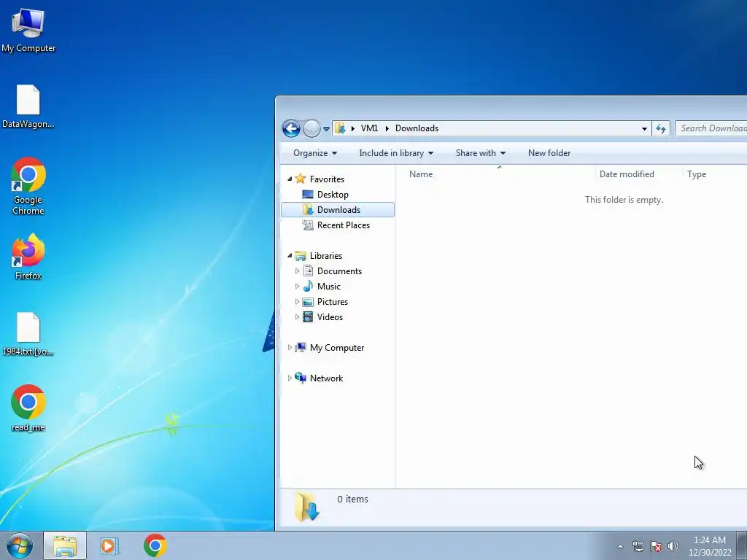Viewport: 747px width, 560px height.
Task: Select the Firefox desktop shortcut
Action: point(28,256)
